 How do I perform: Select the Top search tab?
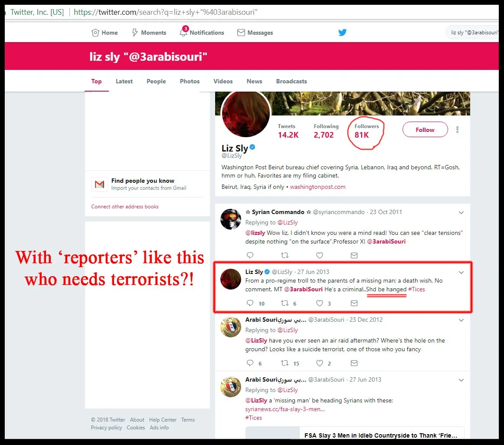96,82
